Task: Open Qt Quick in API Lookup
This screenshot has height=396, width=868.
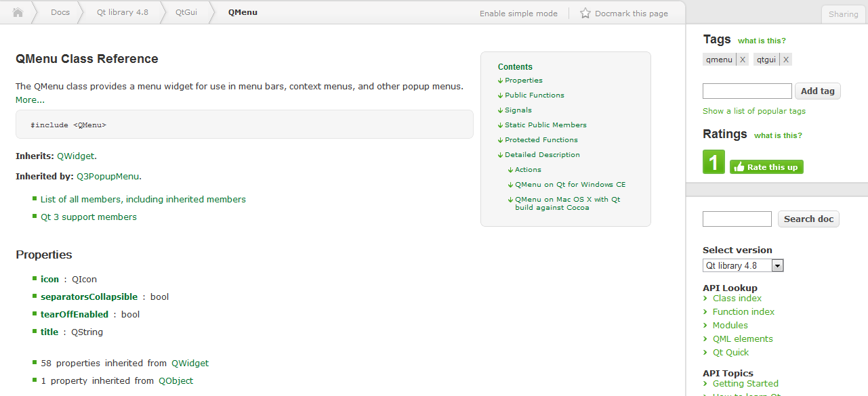Action: tap(730, 353)
